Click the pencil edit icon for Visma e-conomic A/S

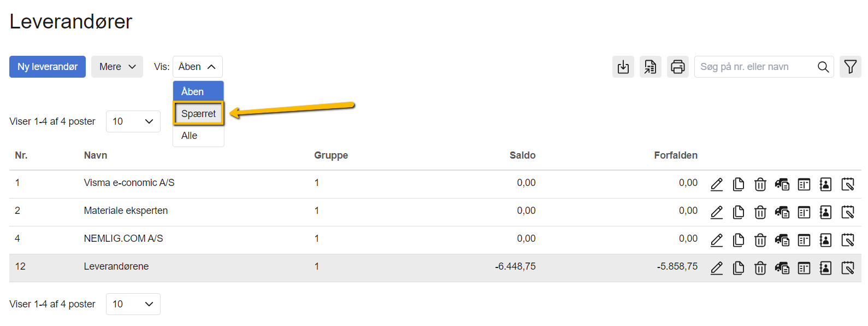pyautogui.click(x=717, y=184)
